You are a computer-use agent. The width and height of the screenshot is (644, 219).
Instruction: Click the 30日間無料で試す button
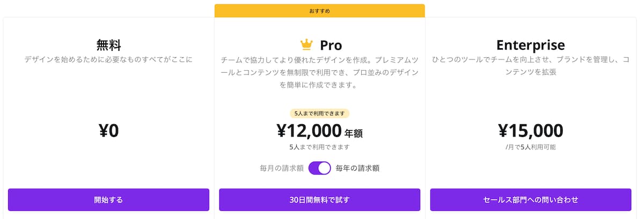(320, 200)
